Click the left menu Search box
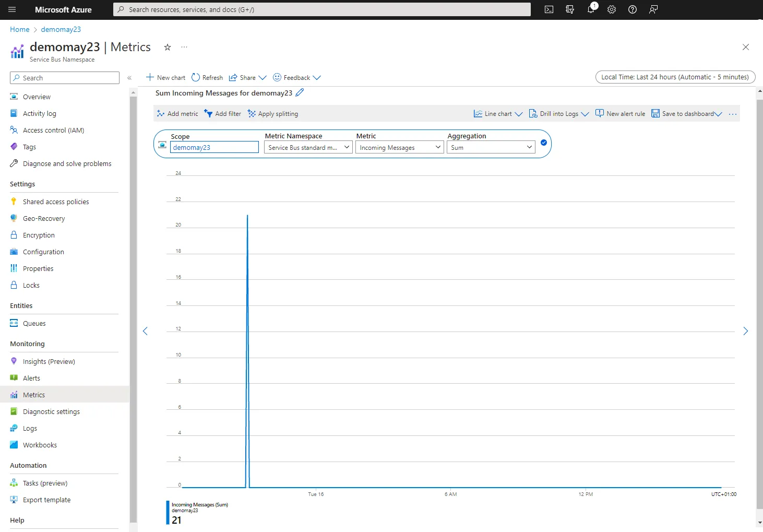763x532 pixels. tap(65, 78)
